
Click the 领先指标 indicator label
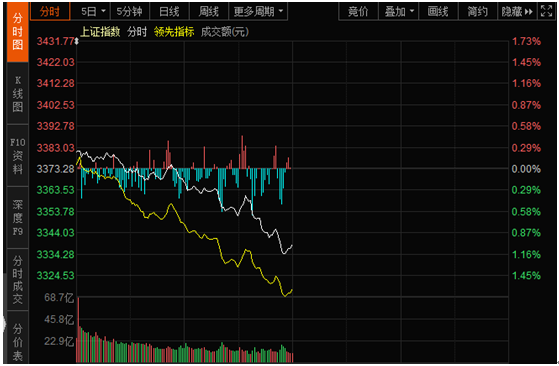pyautogui.click(x=174, y=32)
